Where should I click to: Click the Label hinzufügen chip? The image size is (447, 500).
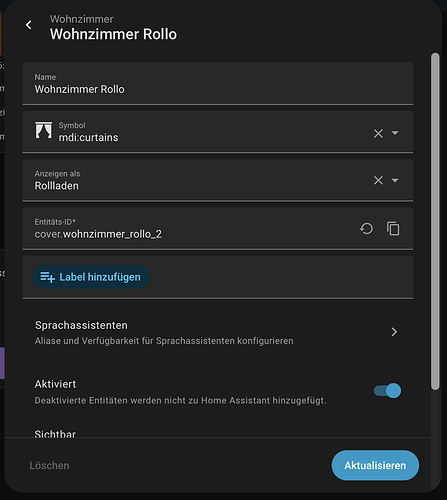point(91,277)
